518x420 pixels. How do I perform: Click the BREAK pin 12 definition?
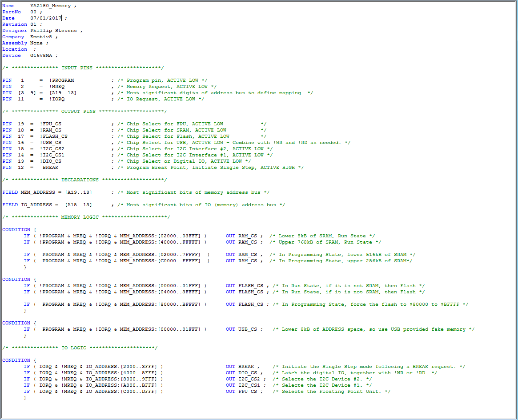[x=50, y=168]
